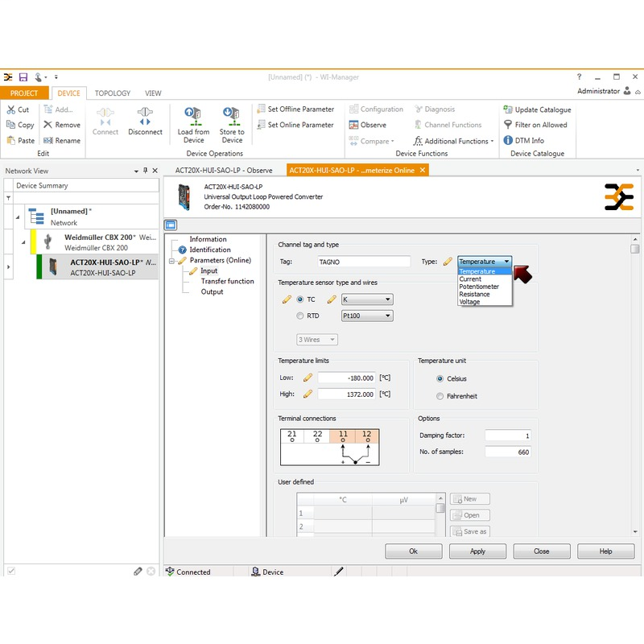This screenshot has height=644, width=644.
Task: Select Fahrenheit temperature unit
Action: [x=440, y=396]
